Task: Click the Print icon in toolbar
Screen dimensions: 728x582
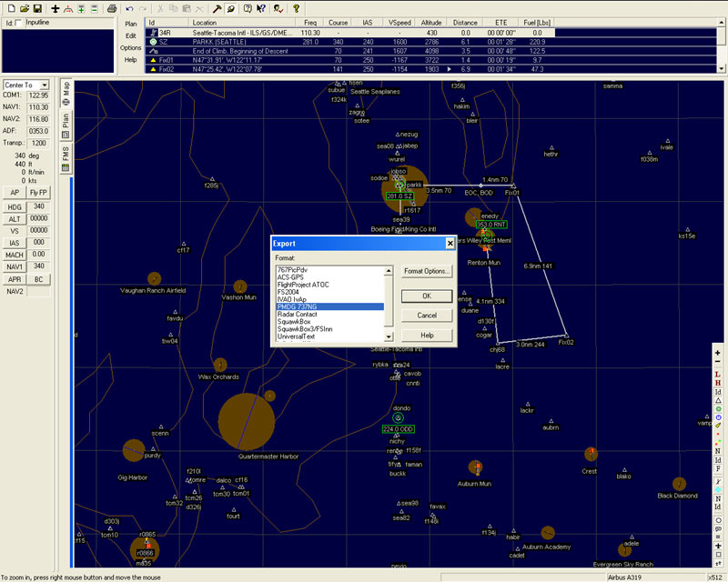Action: [111, 7]
